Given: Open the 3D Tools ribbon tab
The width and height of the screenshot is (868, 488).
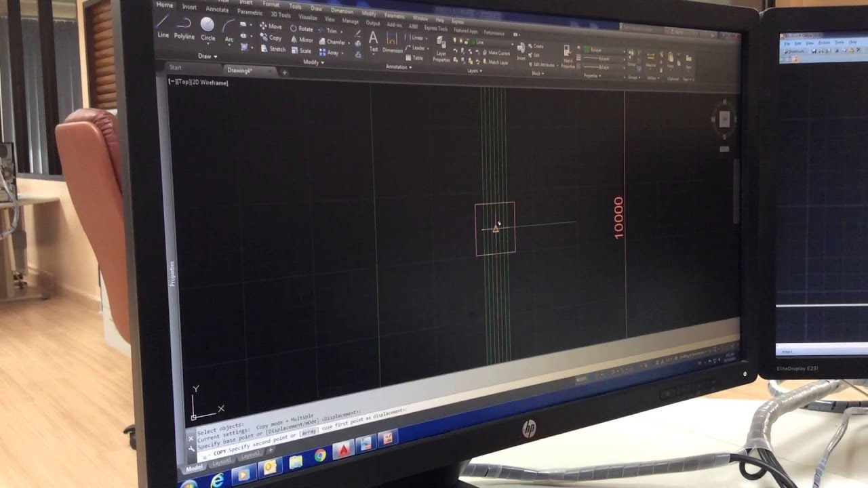Looking at the screenshot, I should click(281, 15).
